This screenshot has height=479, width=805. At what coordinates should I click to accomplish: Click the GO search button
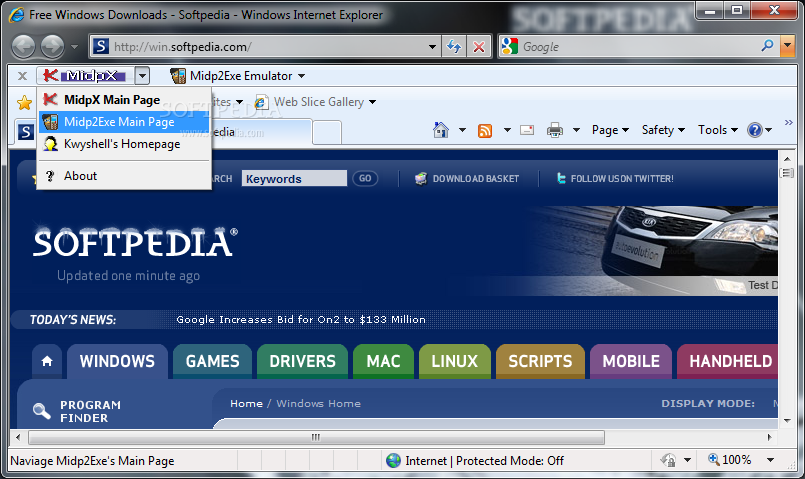pos(365,178)
